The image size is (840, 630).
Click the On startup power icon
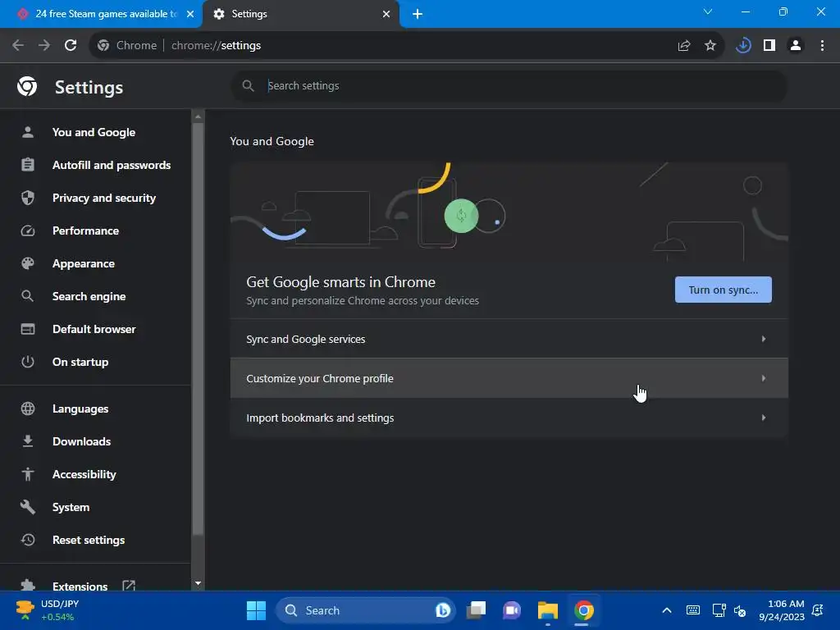click(x=27, y=362)
